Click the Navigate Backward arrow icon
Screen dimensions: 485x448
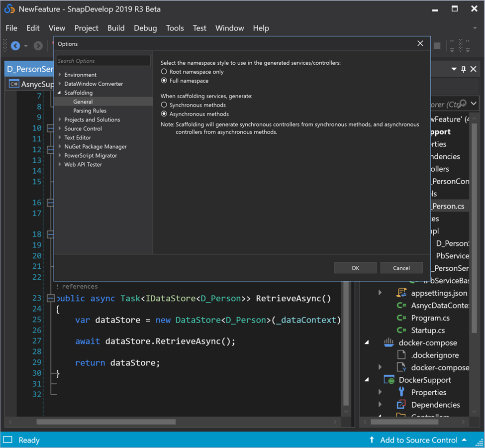click(x=15, y=46)
